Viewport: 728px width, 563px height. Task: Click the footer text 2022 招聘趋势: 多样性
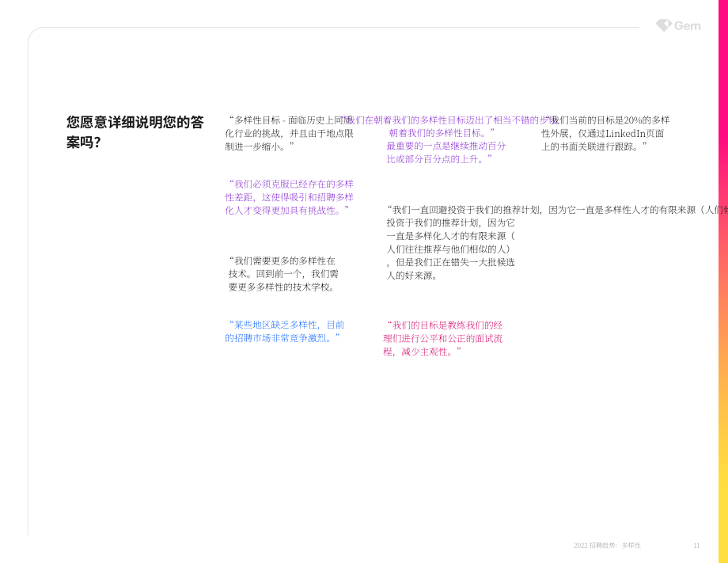tap(607, 546)
